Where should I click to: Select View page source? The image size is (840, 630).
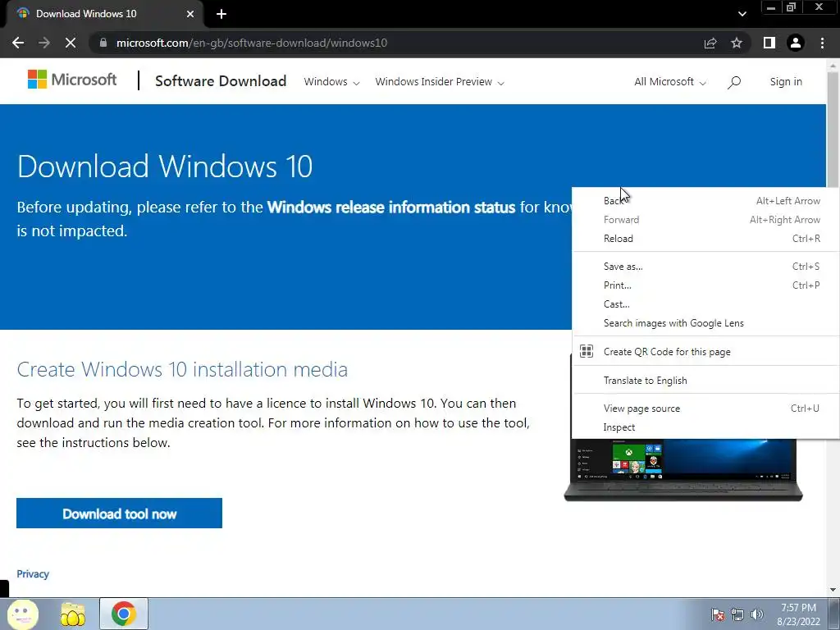706,409
